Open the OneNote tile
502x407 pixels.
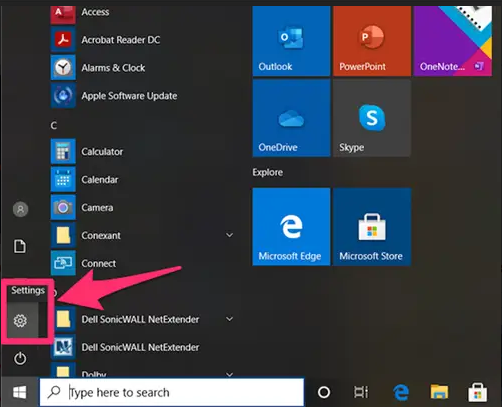point(453,41)
